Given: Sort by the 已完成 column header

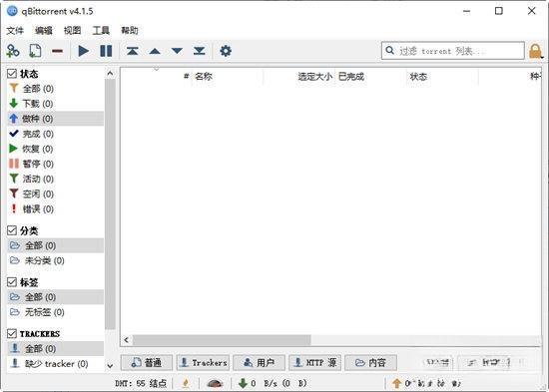Looking at the screenshot, I should click(370, 76).
